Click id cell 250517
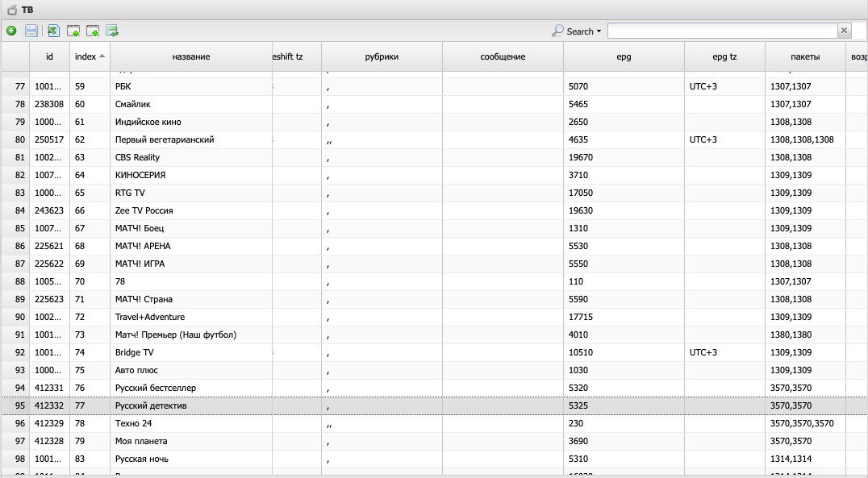 (x=48, y=139)
